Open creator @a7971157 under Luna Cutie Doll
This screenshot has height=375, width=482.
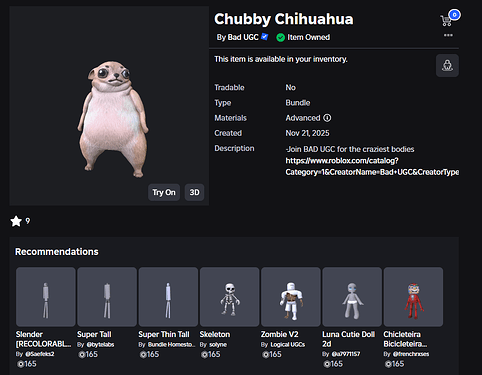click(x=346, y=354)
